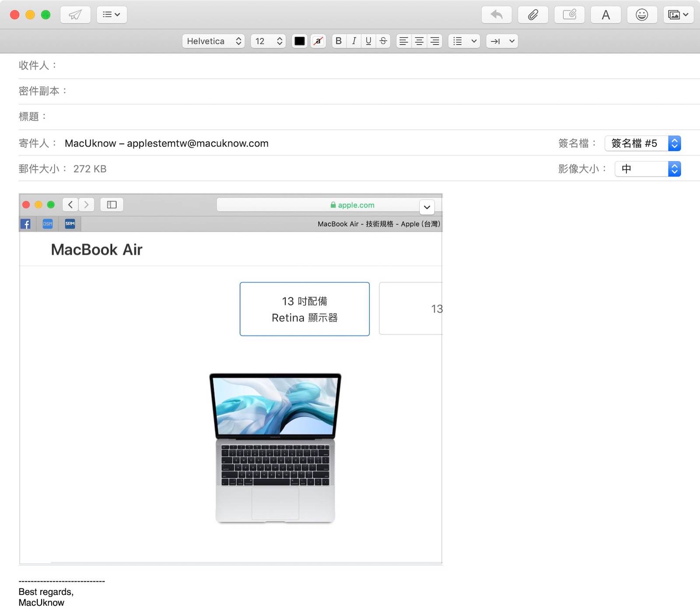Open the list style dropdown
The image size is (700, 612).
pyautogui.click(x=464, y=41)
